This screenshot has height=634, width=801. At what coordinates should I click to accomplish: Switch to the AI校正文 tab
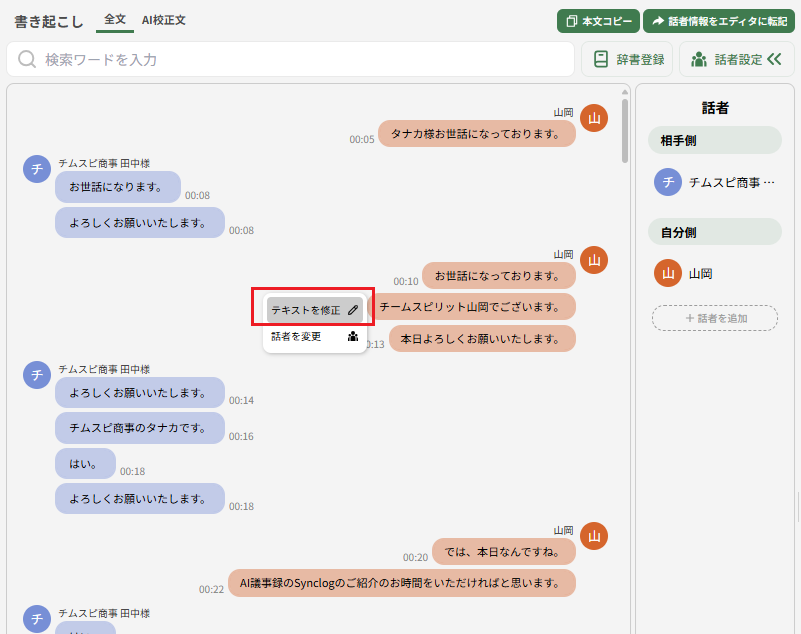pyautogui.click(x=163, y=20)
